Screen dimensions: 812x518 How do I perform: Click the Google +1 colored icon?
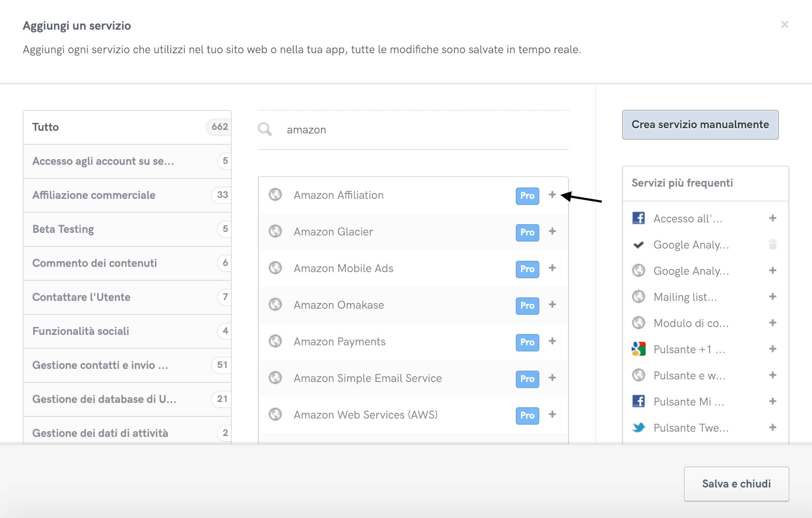(x=638, y=349)
